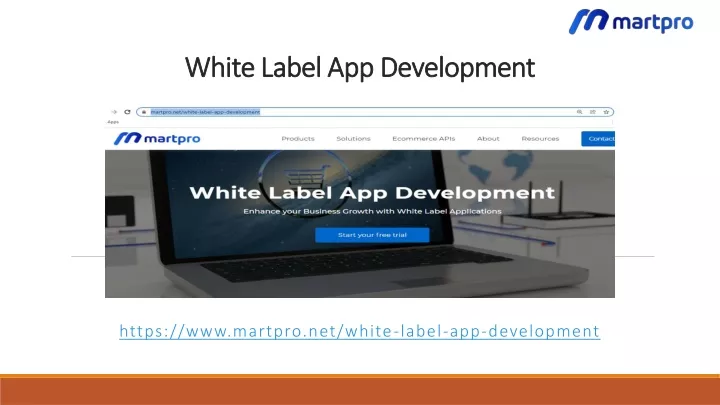The image size is (720, 405).
Task: Open the Resources menu
Action: pyautogui.click(x=540, y=139)
